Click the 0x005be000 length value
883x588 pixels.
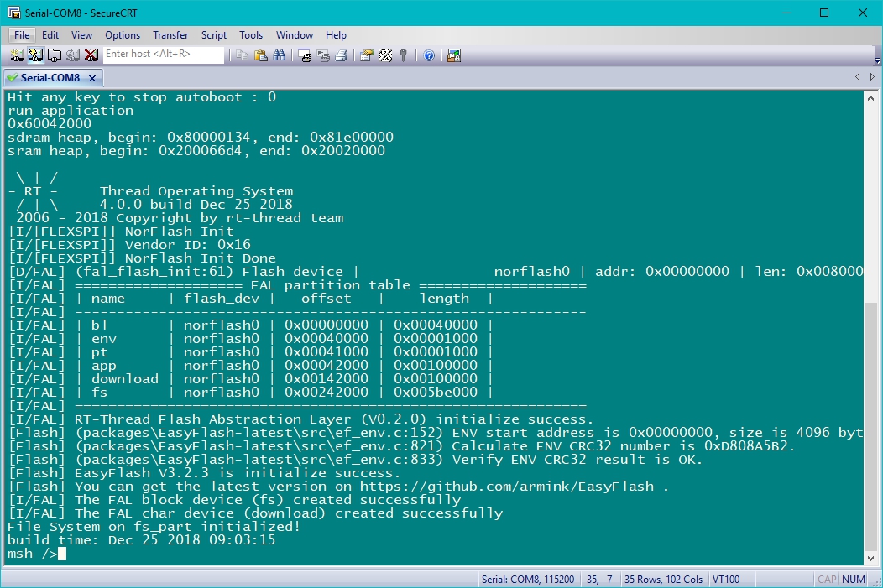pos(436,393)
